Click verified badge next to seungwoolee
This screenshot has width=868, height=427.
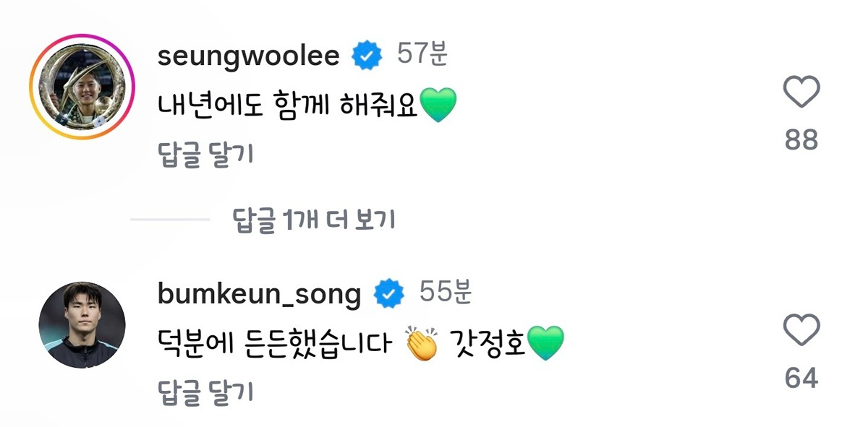pyautogui.click(x=367, y=56)
